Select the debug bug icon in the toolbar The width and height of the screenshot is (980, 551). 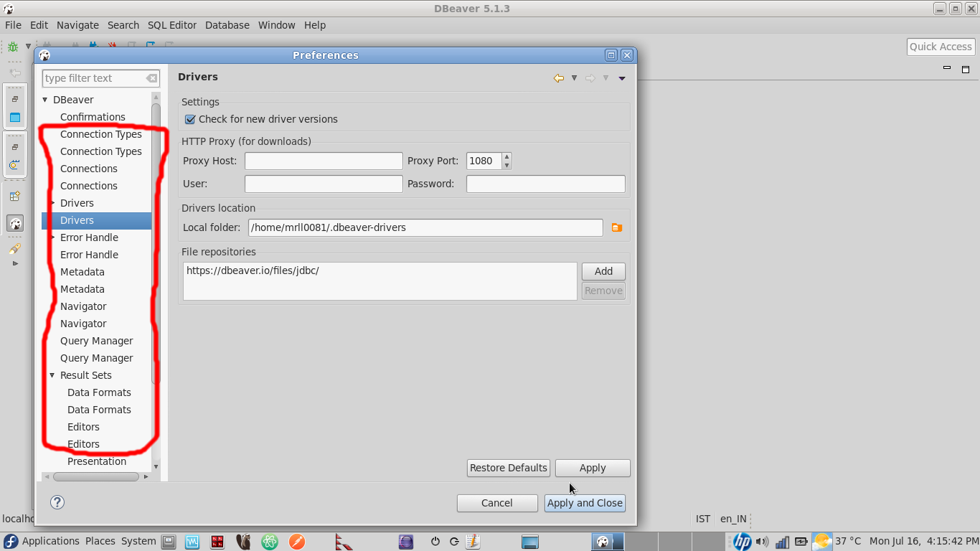pos(11,46)
